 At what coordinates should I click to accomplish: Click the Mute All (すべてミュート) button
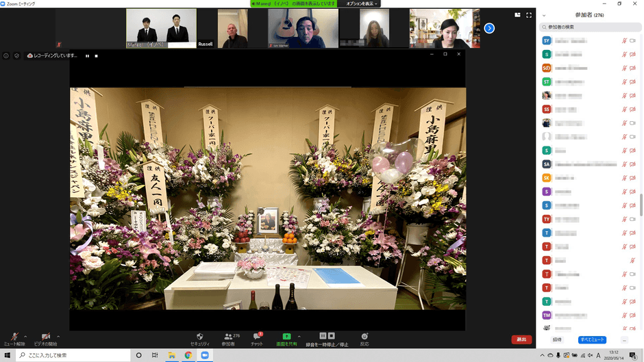tap(592, 339)
